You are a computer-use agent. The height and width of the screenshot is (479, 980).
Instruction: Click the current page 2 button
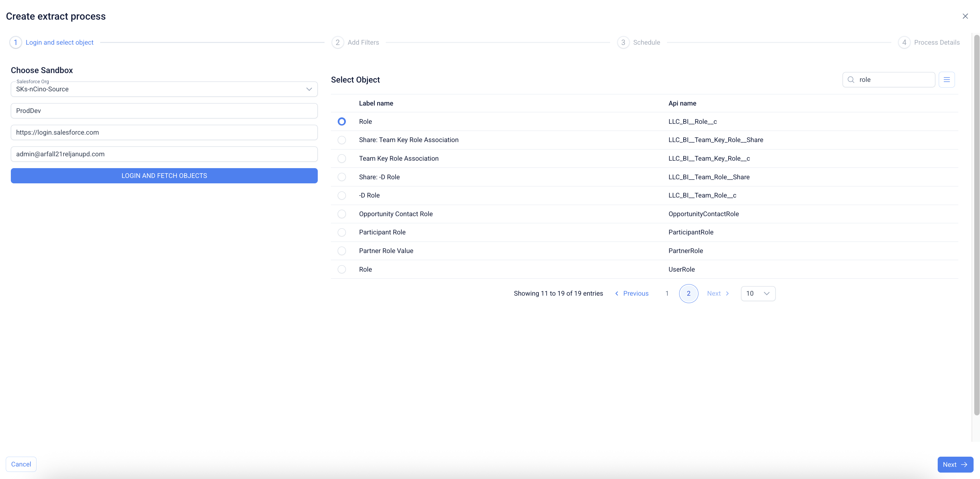pyautogui.click(x=688, y=294)
